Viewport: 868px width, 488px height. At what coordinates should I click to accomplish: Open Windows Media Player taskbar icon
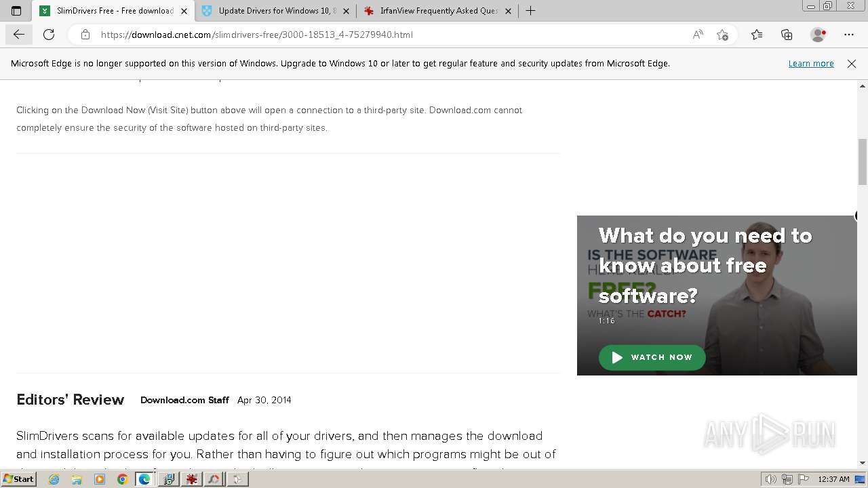pos(100,479)
